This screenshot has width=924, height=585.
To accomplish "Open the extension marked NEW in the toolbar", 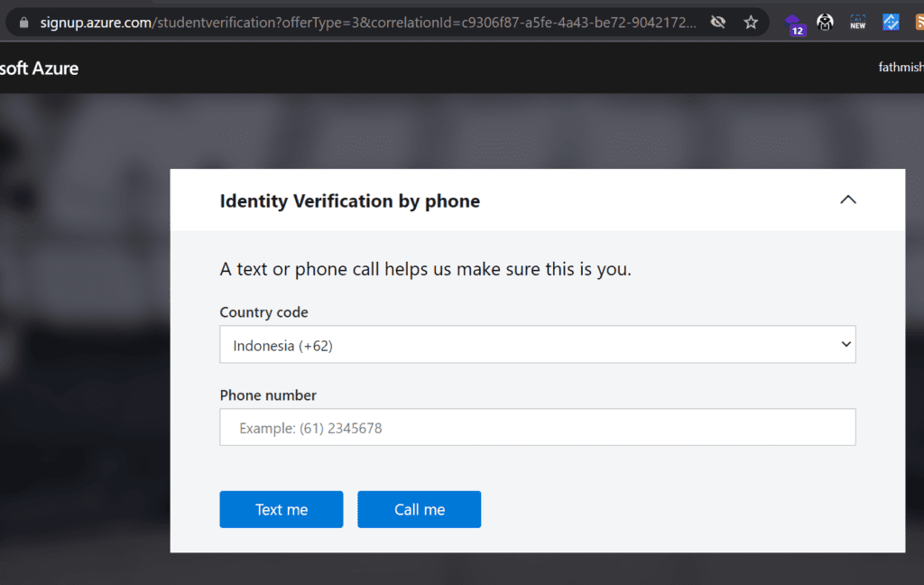I will pos(857,22).
